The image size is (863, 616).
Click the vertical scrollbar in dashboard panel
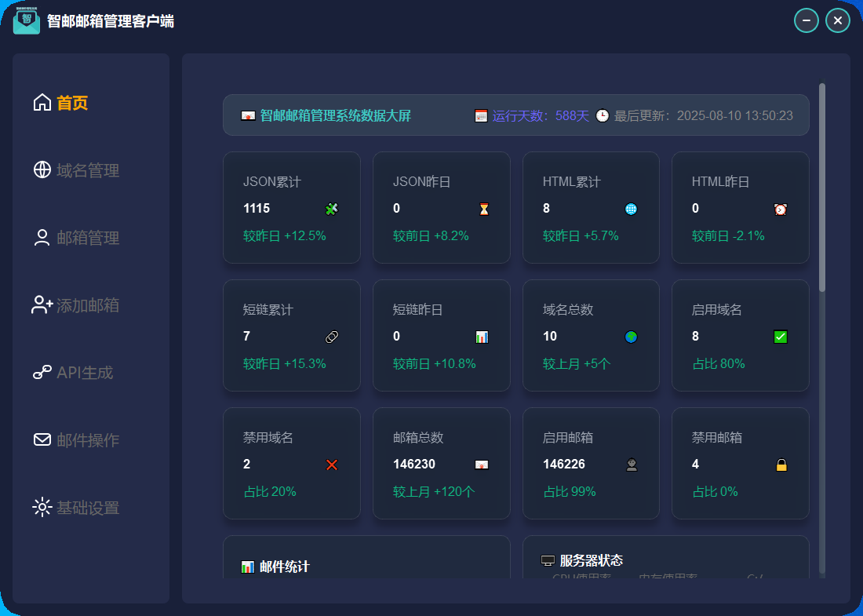click(822, 188)
